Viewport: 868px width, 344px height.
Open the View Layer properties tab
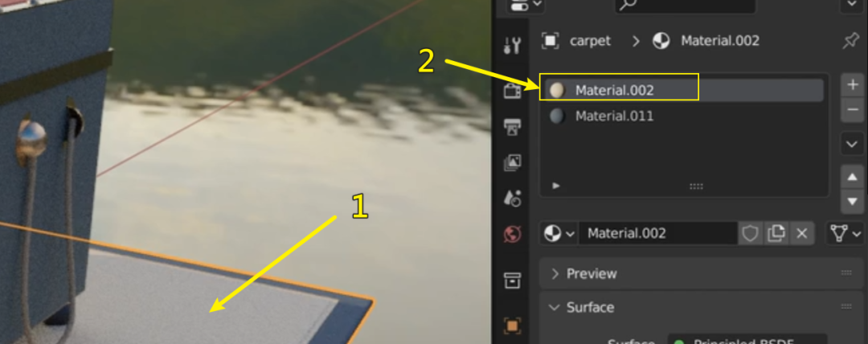point(512,162)
